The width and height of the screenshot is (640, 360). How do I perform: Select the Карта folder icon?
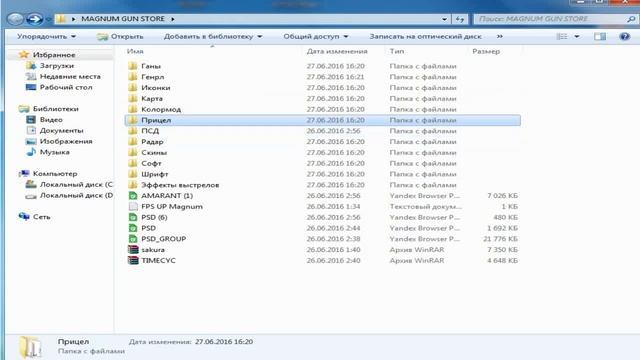(x=132, y=98)
